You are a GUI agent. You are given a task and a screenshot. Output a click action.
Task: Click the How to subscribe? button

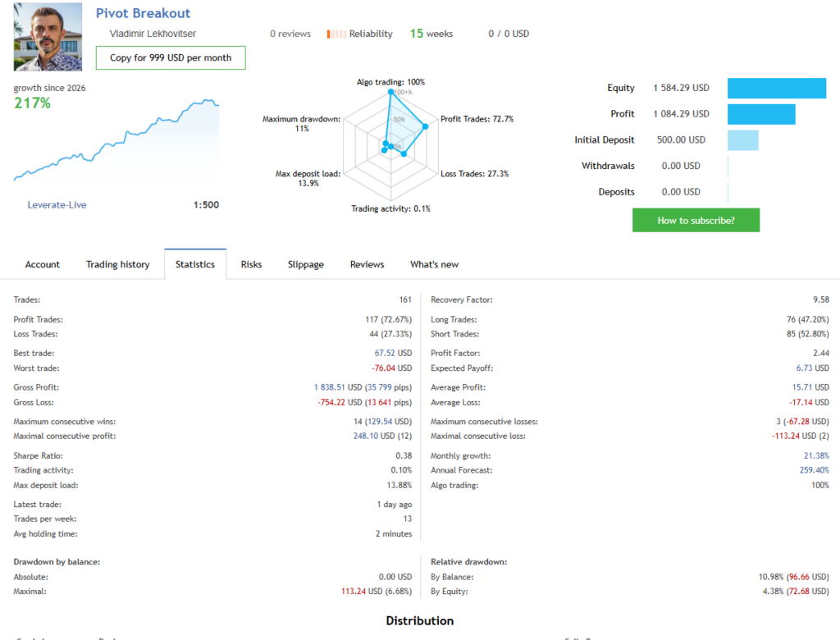coord(696,220)
